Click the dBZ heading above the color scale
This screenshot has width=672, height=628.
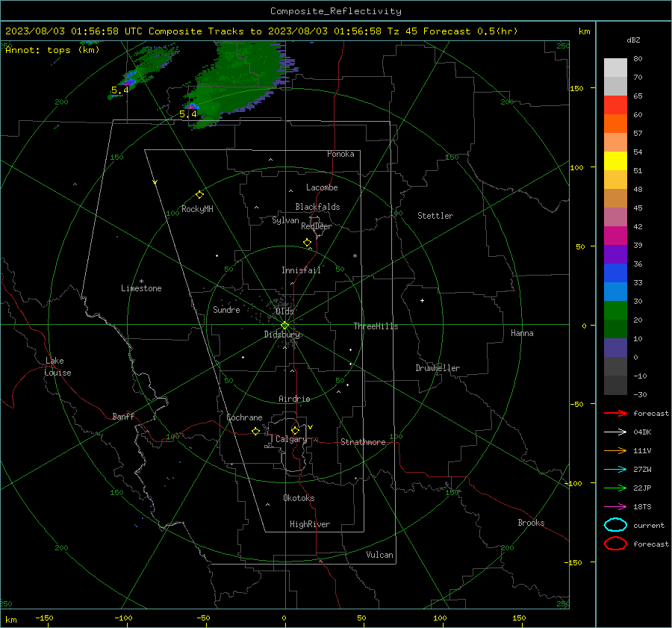pyautogui.click(x=633, y=40)
